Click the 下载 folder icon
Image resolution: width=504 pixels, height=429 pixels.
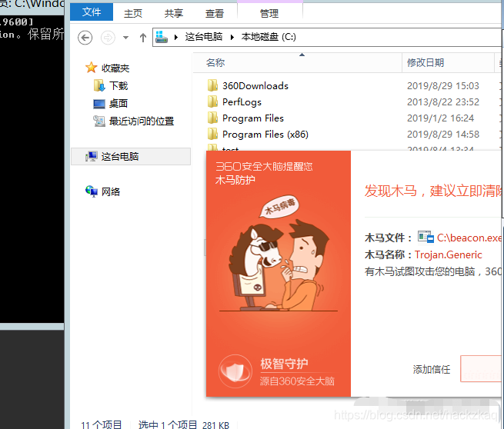click(x=99, y=85)
